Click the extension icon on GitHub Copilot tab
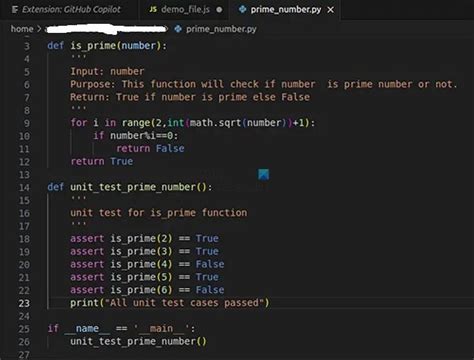 click(x=15, y=10)
